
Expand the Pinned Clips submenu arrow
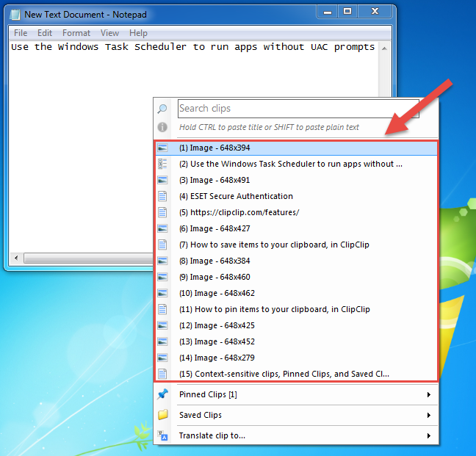429,394
